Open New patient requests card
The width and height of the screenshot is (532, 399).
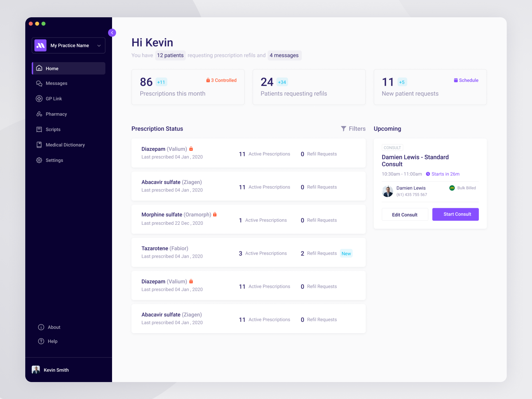[430, 87]
